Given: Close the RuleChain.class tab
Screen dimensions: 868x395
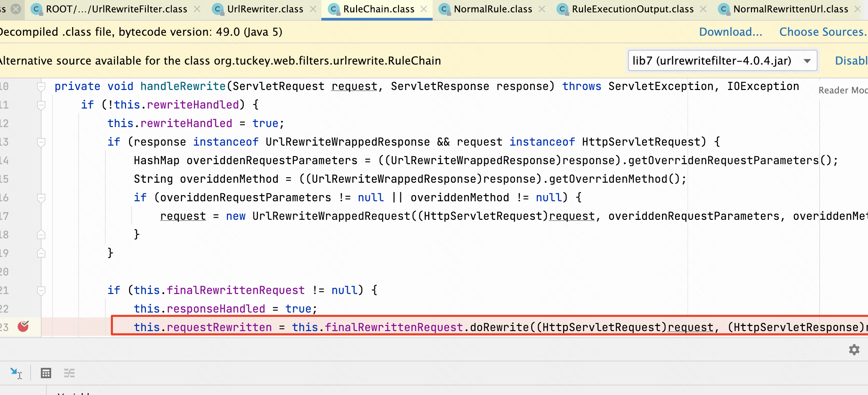Looking at the screenshot, I should [x=424, y=9].
